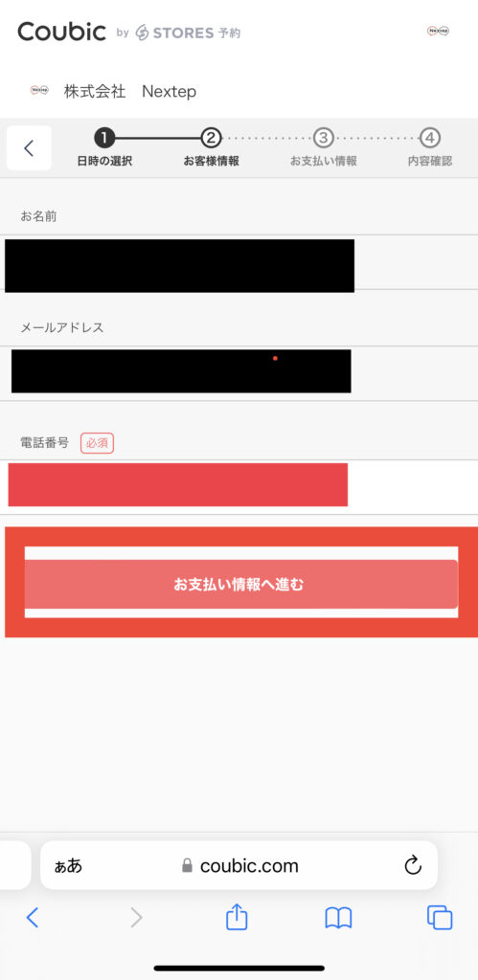The image size is (478, 980).
Task: Open Safari share sheet icon
Action: pos(237,918)
